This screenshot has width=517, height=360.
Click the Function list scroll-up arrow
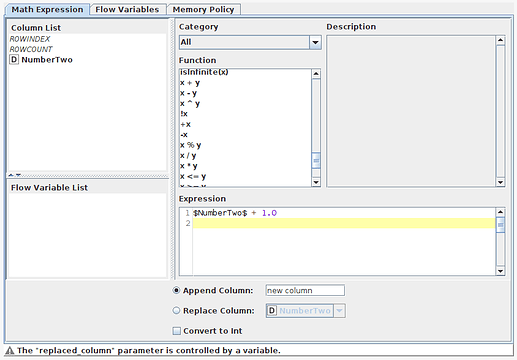[316, 74]
